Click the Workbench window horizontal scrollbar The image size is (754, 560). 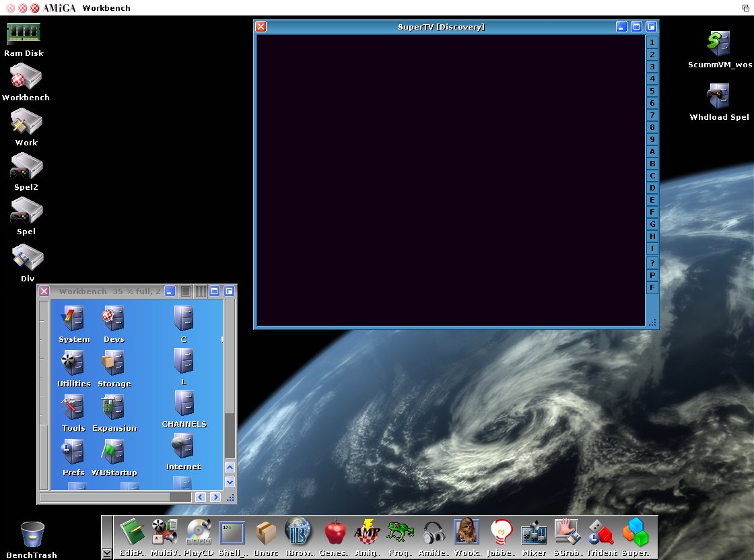point(116,497)
